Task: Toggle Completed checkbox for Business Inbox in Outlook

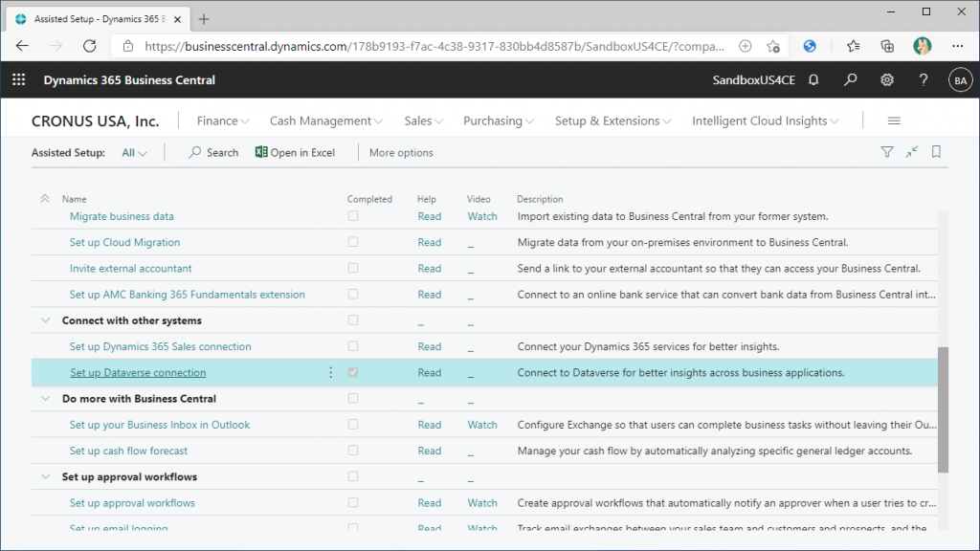Action: 353,424
